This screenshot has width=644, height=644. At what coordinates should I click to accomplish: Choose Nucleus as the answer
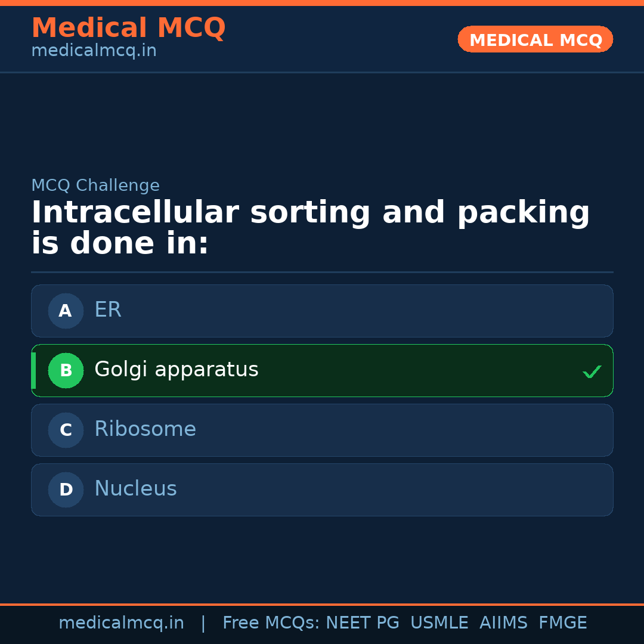point(322,490)
